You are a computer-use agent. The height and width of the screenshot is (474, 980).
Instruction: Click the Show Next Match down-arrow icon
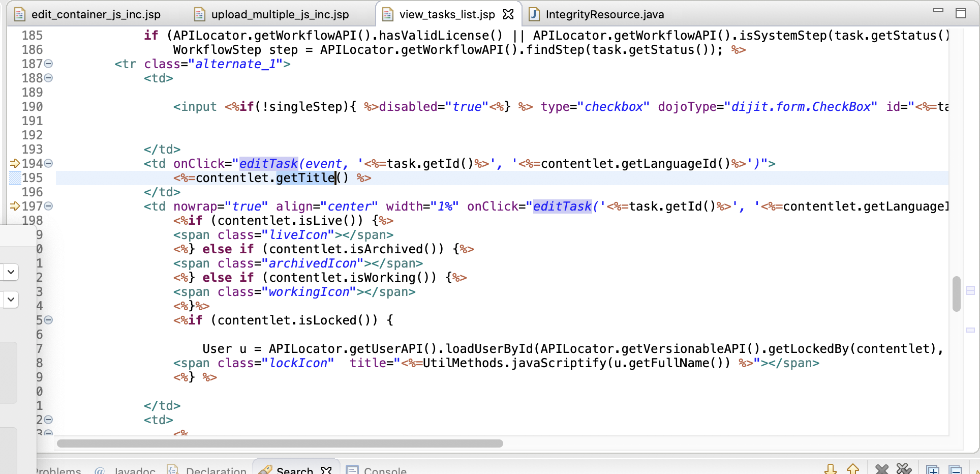(830, 469)
